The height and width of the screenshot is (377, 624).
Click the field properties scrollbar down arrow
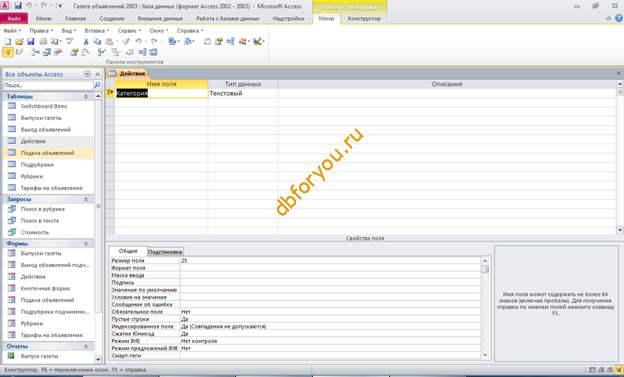[485, 355]
